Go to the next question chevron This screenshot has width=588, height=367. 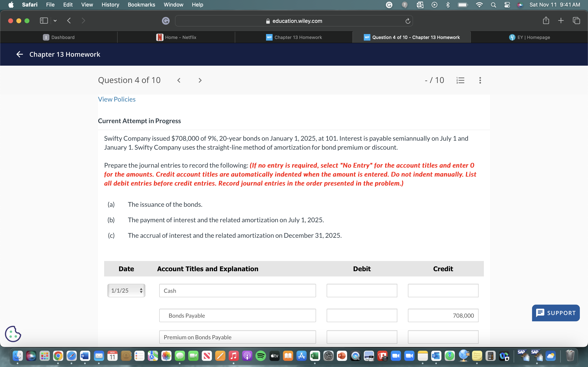click(x=200, y=80)
